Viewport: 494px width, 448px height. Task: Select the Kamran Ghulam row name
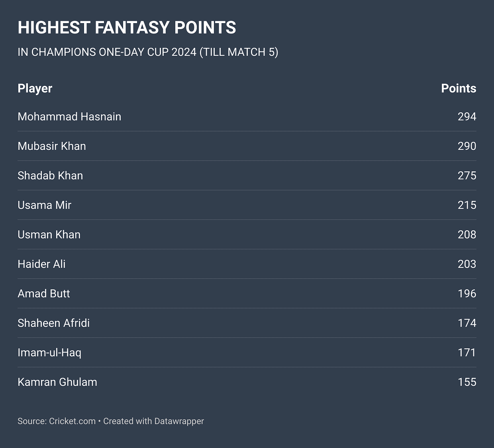pos(57,382)
